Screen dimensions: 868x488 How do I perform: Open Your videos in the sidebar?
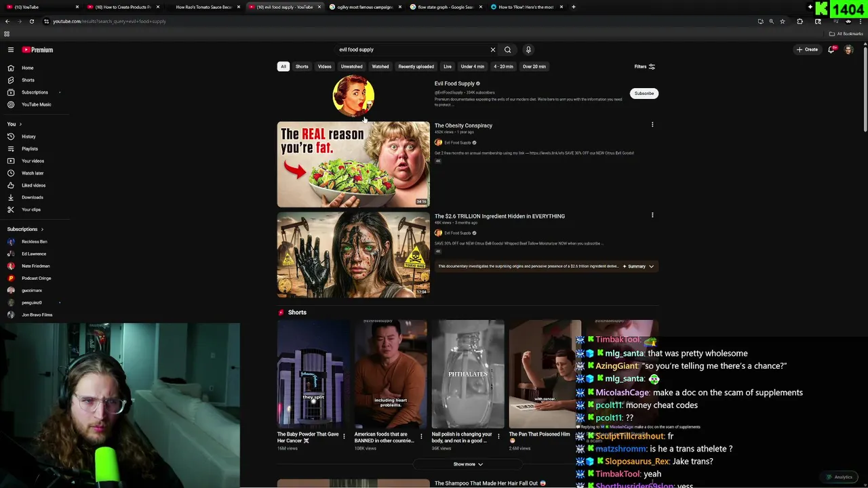[33, 161]
